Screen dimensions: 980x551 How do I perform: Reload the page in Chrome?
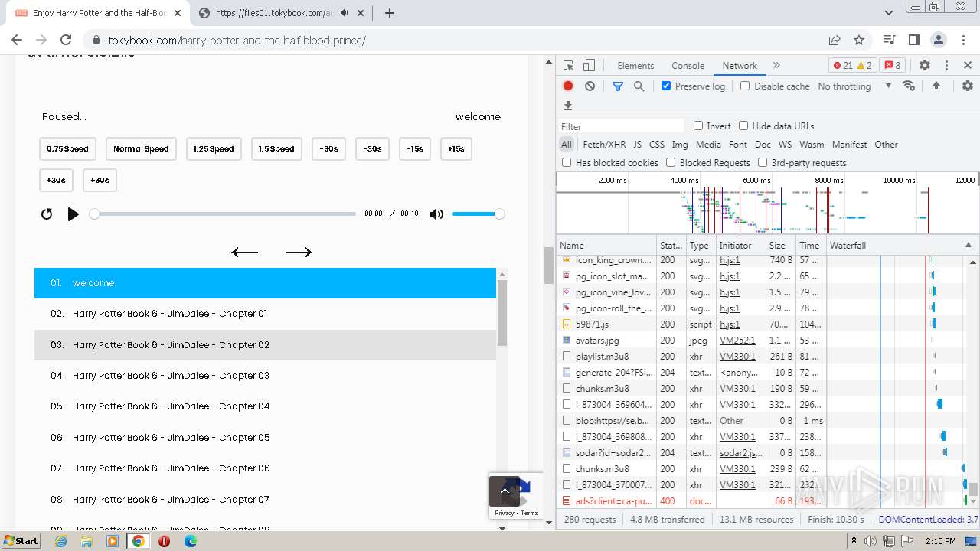[66, 40]
